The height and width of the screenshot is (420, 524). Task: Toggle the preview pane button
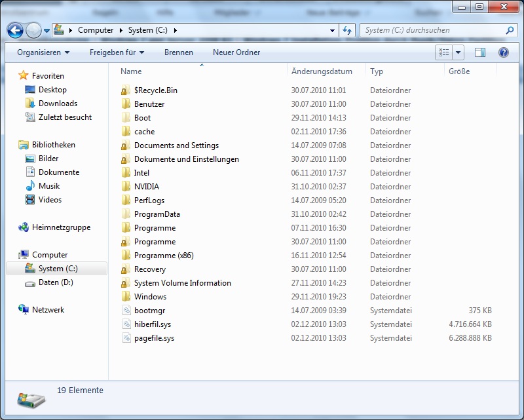(x=480, y=52)
